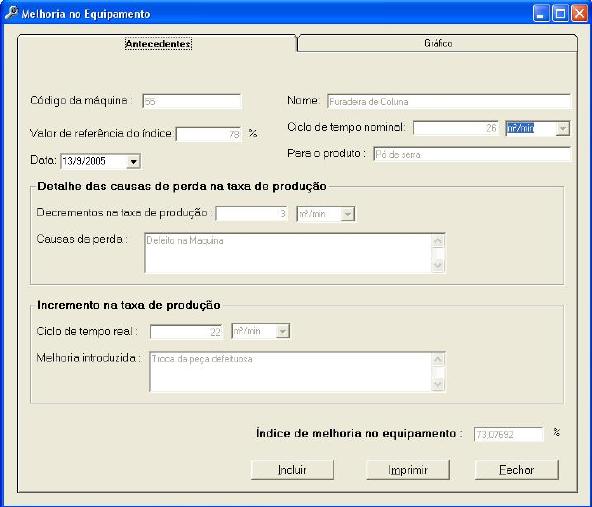Open the Decrementos unit dropdown
The height and width of the screenshot is (507, 592).
tap(347, 214)
